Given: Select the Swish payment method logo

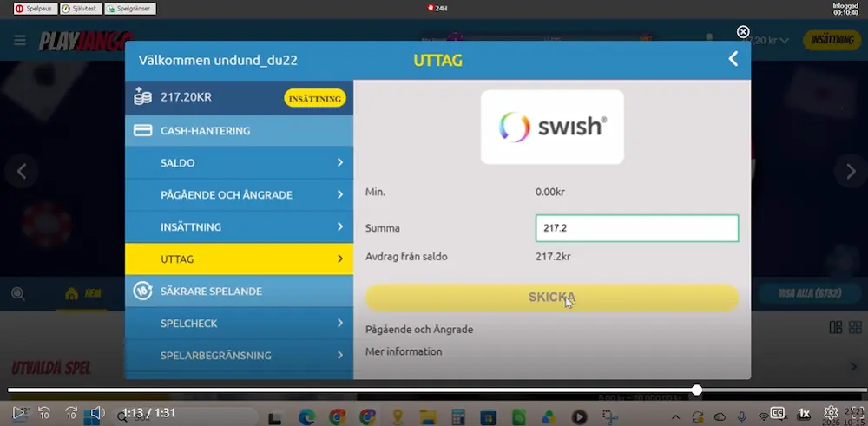Looking at the screenshot, I should 552,127.
